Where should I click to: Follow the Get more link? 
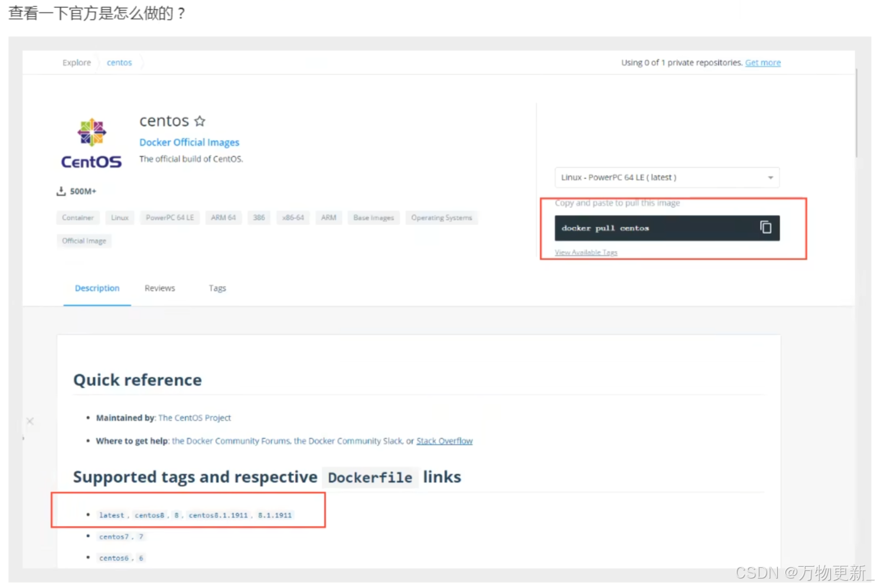762,63
